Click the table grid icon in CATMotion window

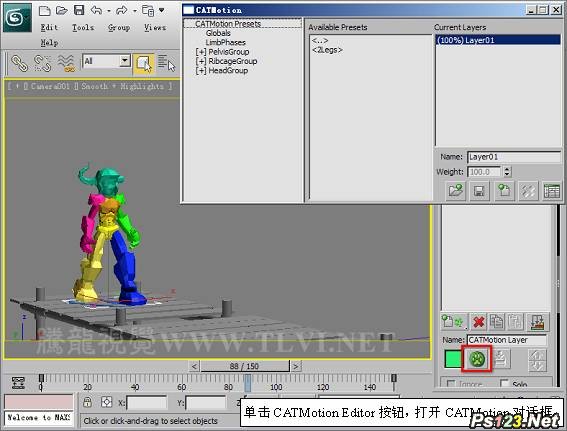pos(552,191)
